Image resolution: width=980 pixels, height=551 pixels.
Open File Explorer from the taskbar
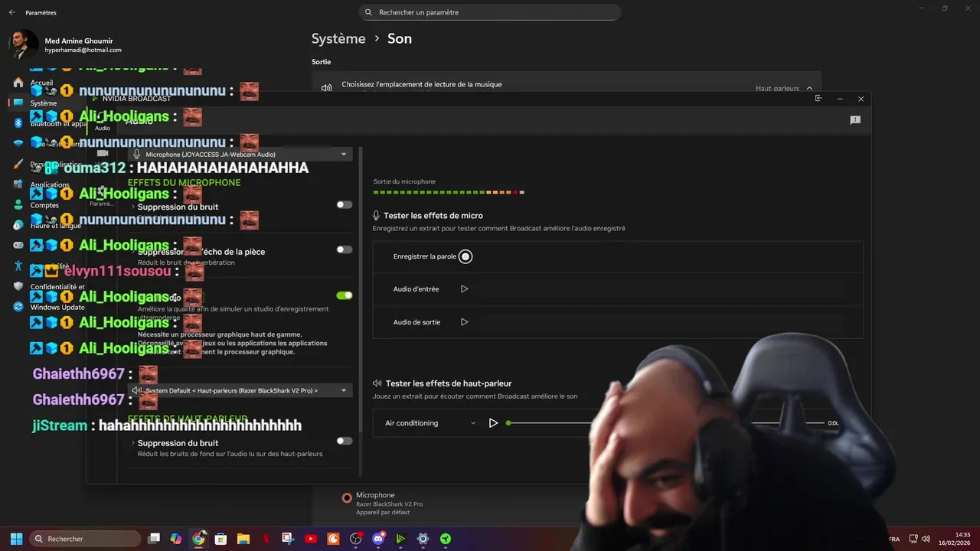243,539
